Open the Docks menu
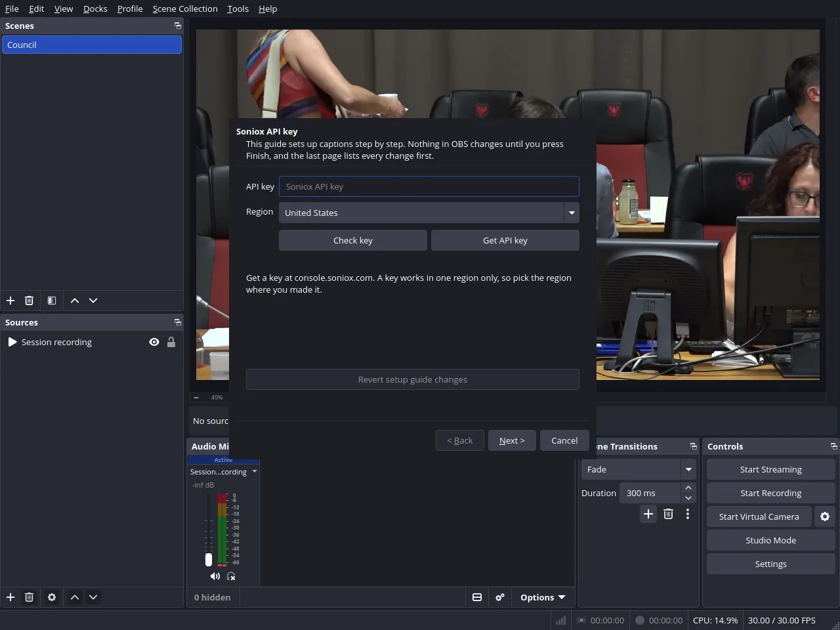Screen dimensions: 840x630 tap(95, 9)
